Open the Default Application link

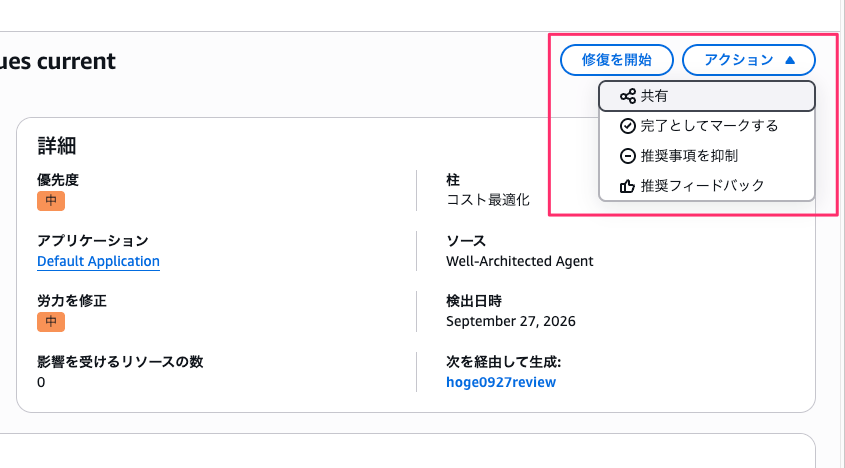[x=98, y=261]
